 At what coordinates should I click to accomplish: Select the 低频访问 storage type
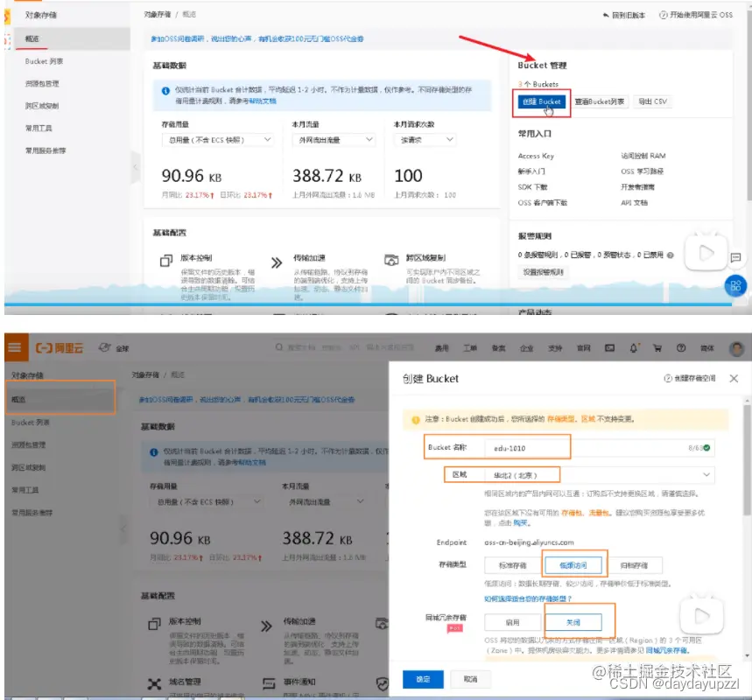(x=573, y=565)
